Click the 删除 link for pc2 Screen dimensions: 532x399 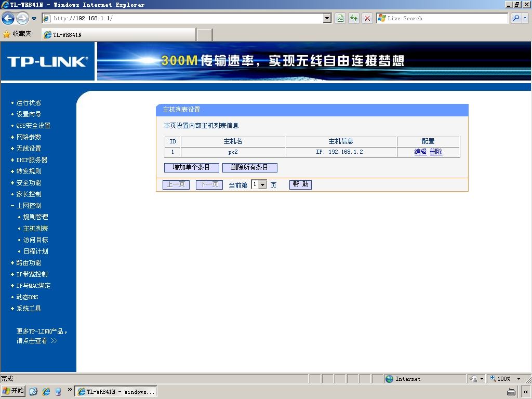[x=436, y=152]
